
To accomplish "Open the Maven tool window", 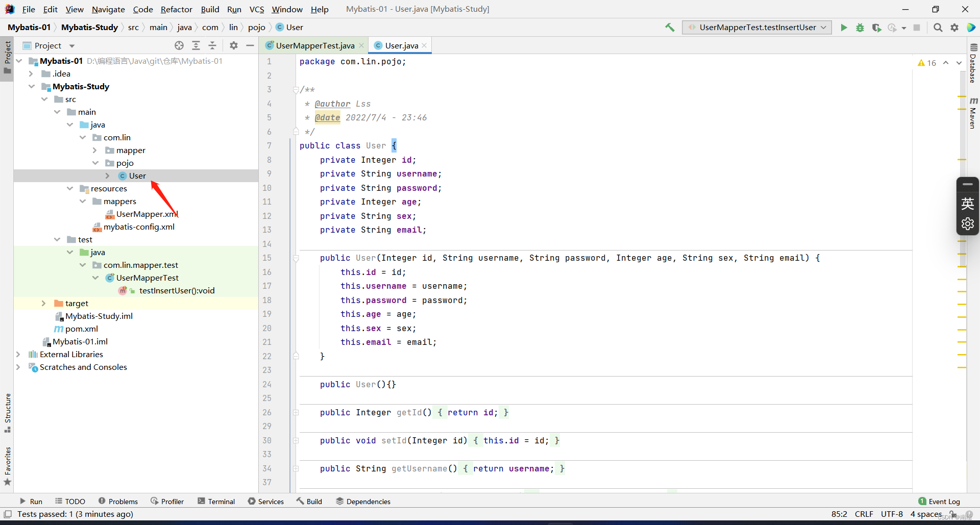I will (x=973, y=112).
